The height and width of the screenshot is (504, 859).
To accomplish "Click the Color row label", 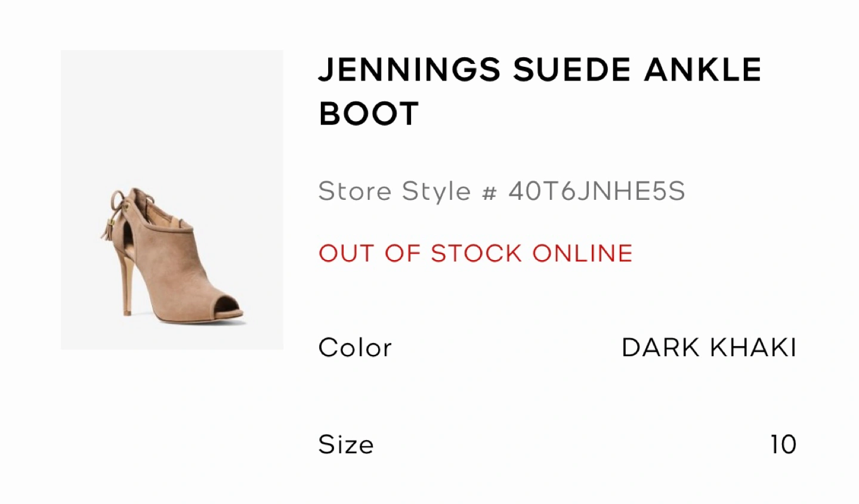I will click(x=355, y=348).
